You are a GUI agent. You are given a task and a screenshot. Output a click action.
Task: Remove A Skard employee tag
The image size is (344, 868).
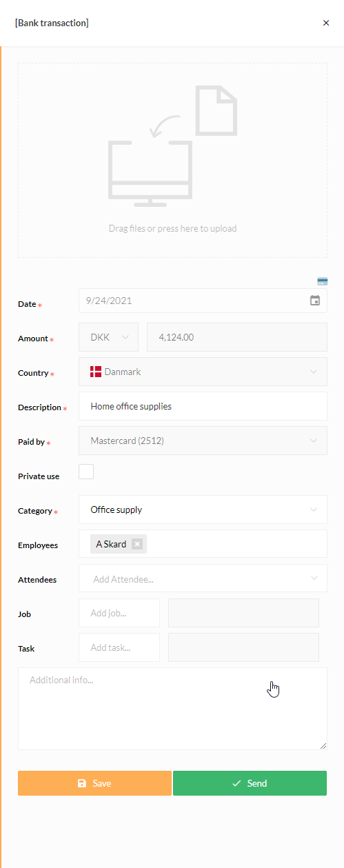click(x=137, y=544)
